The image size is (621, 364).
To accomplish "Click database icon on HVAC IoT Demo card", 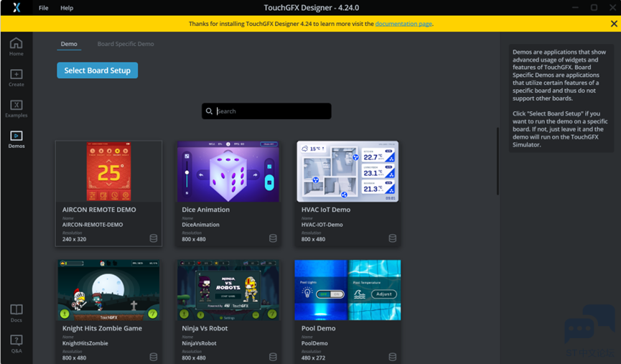I will click(x=393, y=238).
